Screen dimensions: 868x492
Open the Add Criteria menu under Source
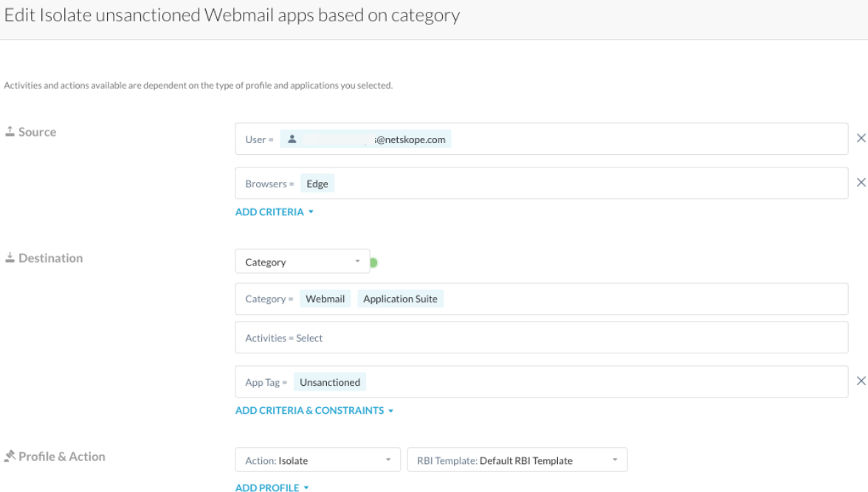pyautogui.click(x=275, y=212)
